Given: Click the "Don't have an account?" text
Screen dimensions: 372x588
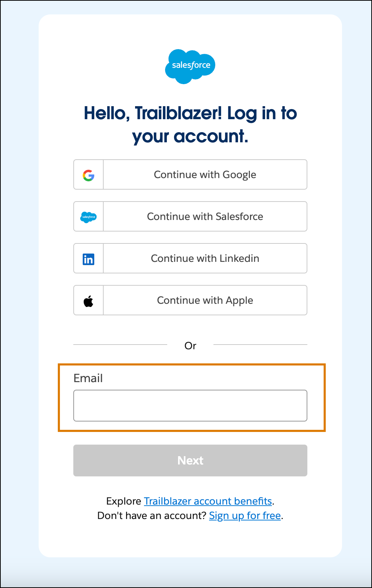Looking at the screenshot, I should (152, 516).
